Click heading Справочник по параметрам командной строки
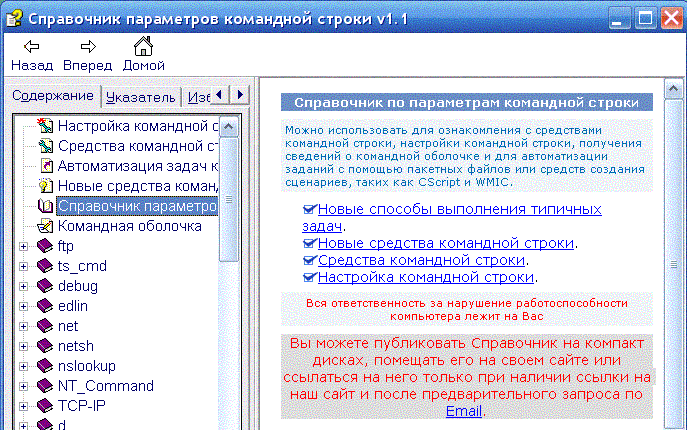 point(467,102)
